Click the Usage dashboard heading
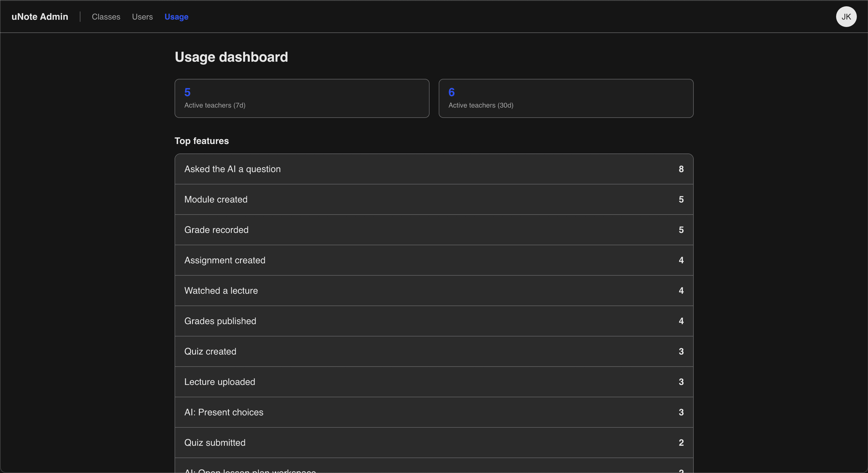 click(x=231, y=57)
